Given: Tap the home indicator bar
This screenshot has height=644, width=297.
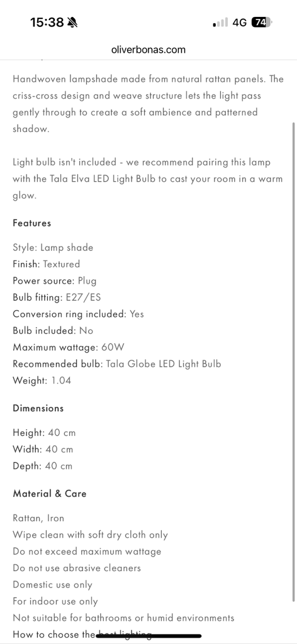Looking at the screenshot, I should [x=148, y=636].
